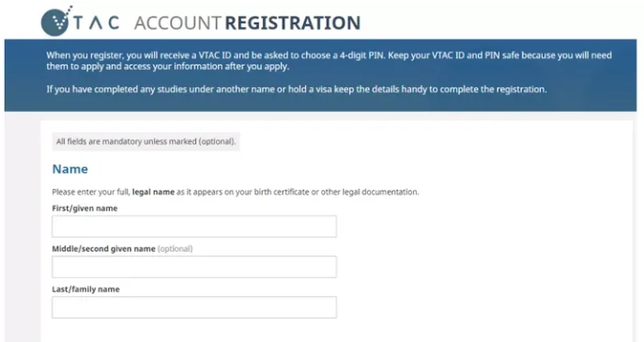Screen dimensions: 644x342
Task: Click the bold REGISTRATION heading word
Action: click(x=293, y=23)
